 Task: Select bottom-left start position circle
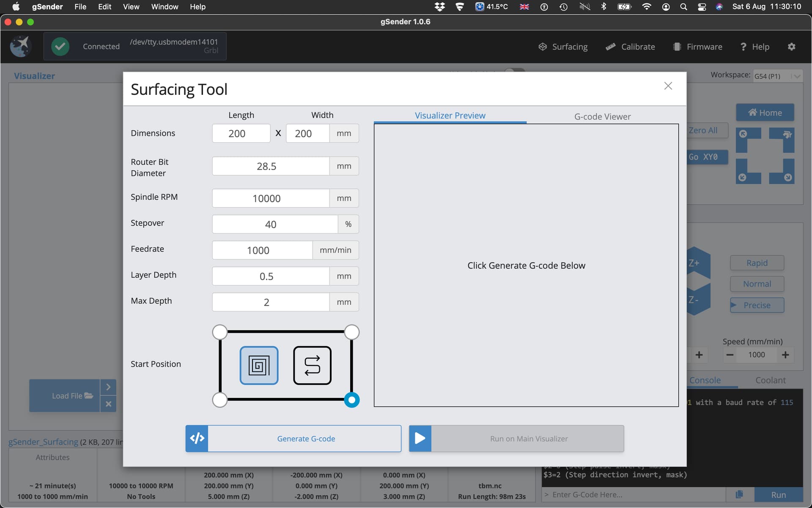coord(220,400)
